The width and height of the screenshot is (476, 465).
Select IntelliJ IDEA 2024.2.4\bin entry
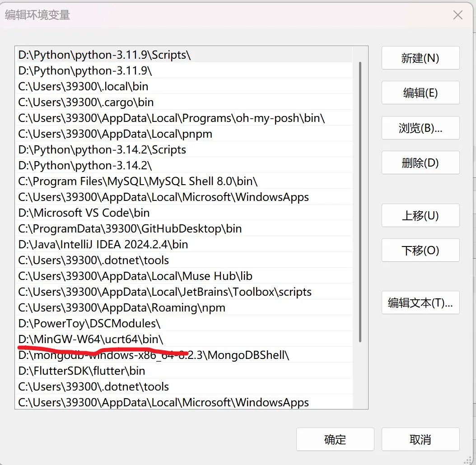coord(185,244)
